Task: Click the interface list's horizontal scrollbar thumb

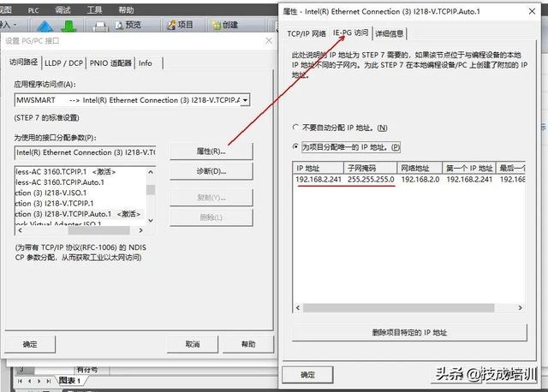Action: tap(99, 230)
